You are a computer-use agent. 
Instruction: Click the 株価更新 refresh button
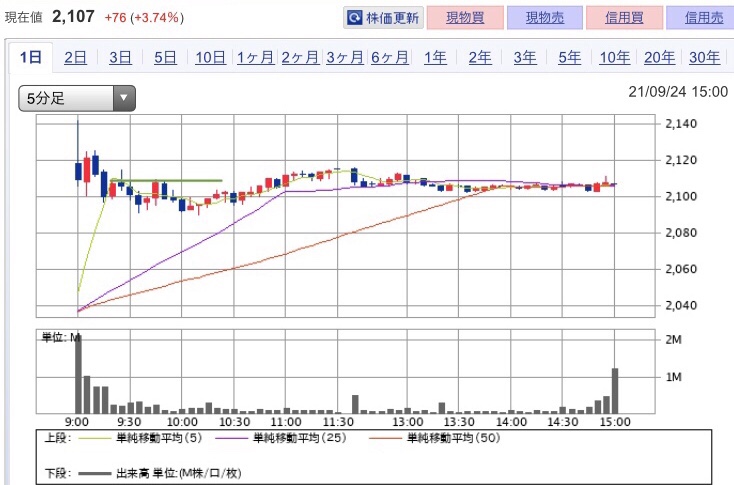point(383,18)
